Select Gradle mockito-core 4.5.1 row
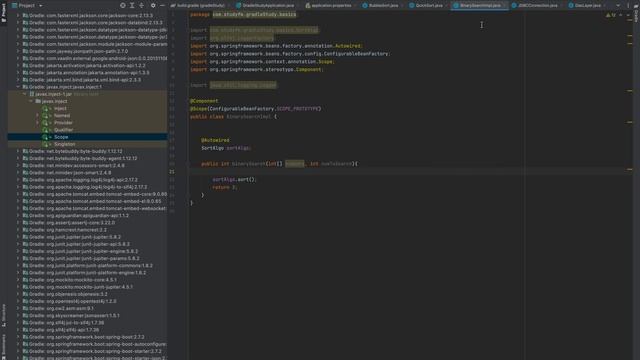Viewport: 640px width, 360px height. click(x=87, y=280)
